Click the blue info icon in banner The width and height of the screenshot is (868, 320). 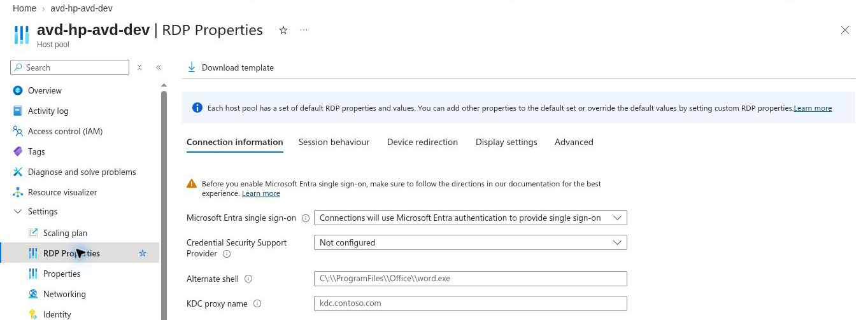197,108
